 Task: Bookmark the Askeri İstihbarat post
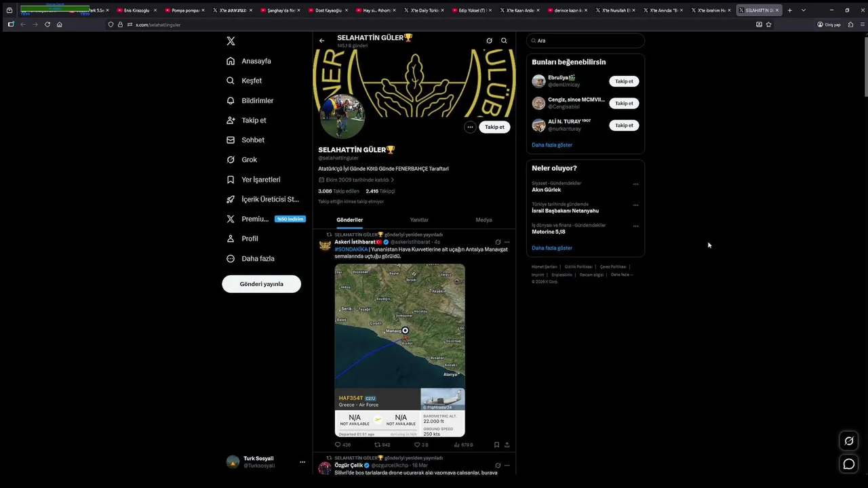pyautogui.click(x=496, y=445)
